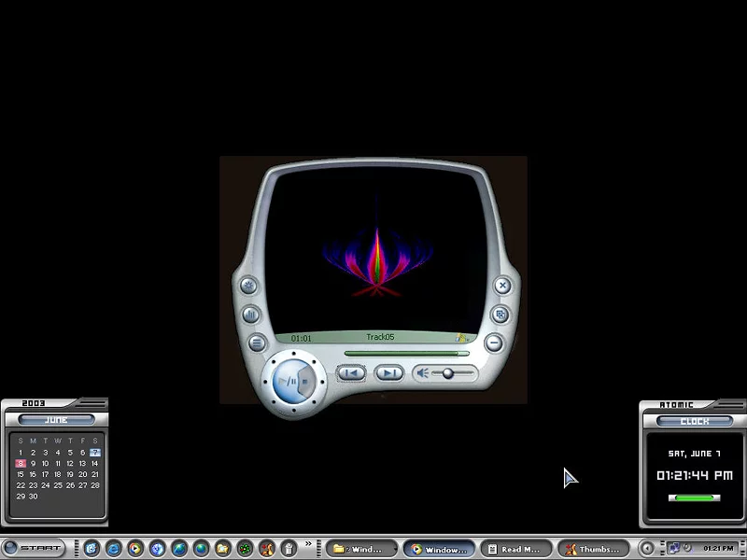Screen dimensions: 747x560
Task: Click the small Windows flag icon in track bar
Action: [461, 338]
